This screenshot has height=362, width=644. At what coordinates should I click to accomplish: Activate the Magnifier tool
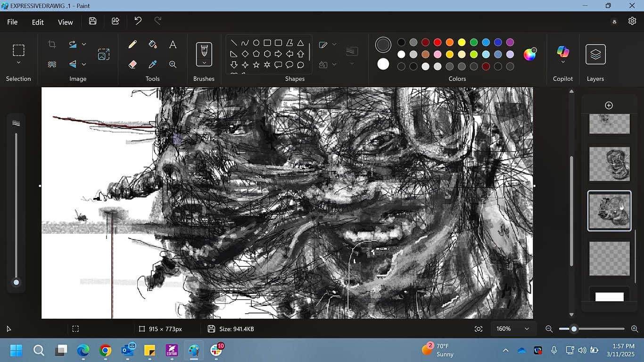click(173, 64)
